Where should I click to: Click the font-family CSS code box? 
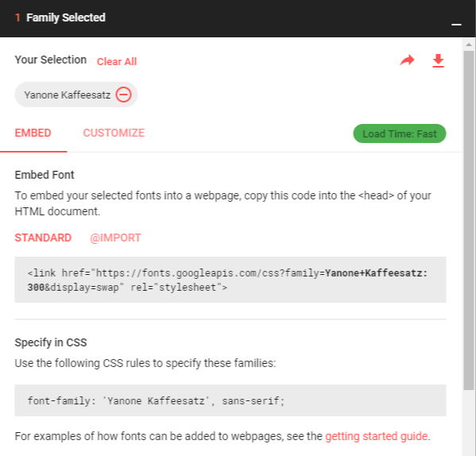point(230,400)
